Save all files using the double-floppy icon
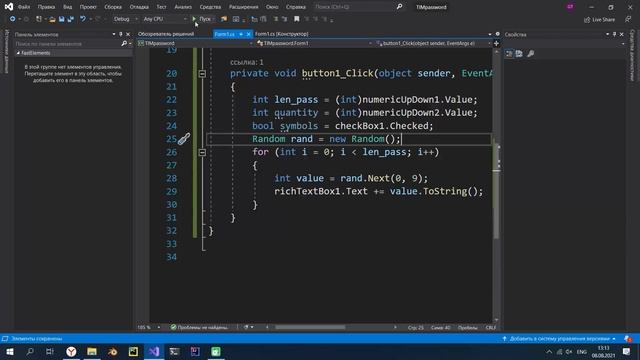 (x=71, y=19)
